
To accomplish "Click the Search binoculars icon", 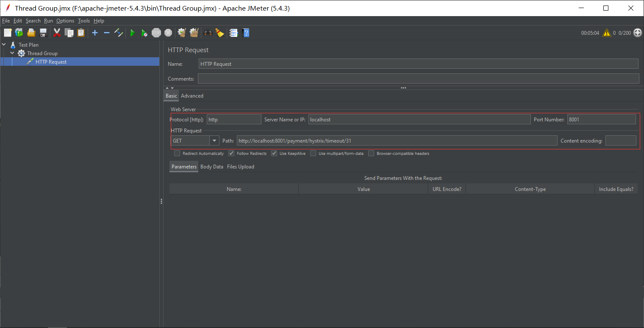I will (208, 33).
